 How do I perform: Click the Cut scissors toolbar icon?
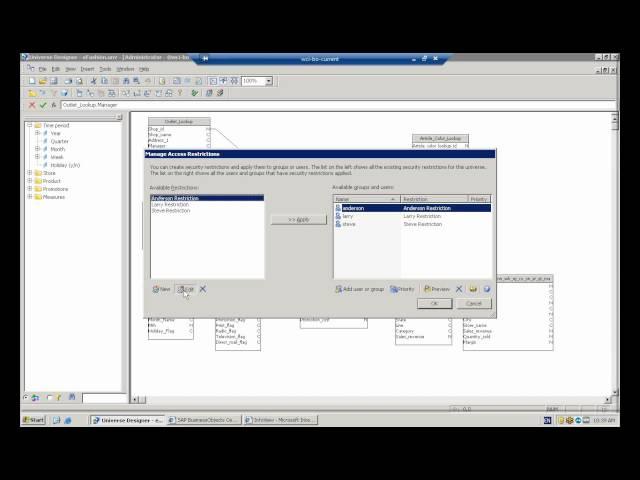[x=93, y=81]
